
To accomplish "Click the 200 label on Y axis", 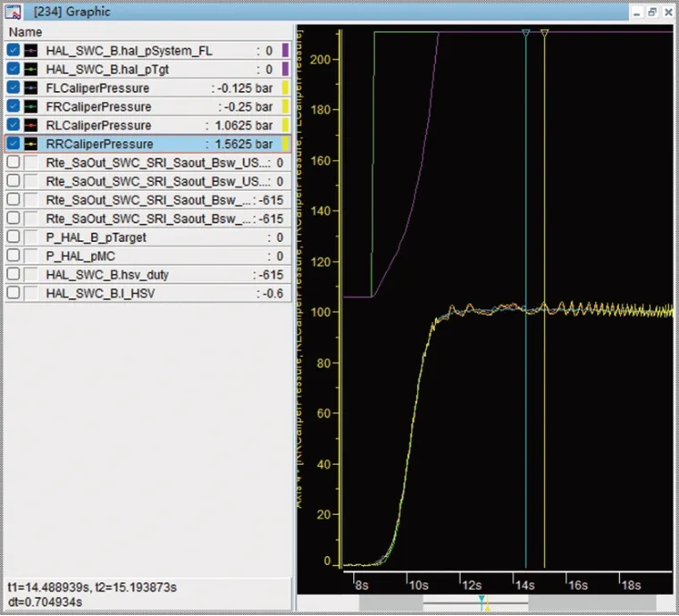I will 320,59.
